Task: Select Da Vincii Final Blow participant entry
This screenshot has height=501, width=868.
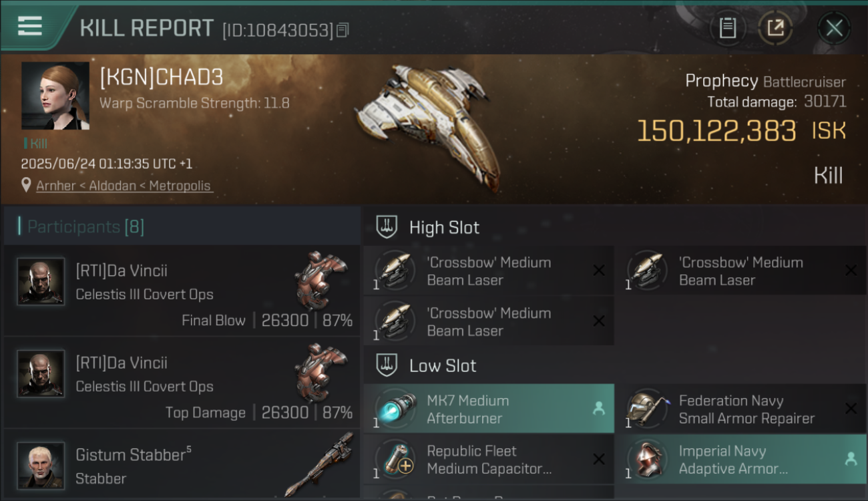Action: pos(182,291)
